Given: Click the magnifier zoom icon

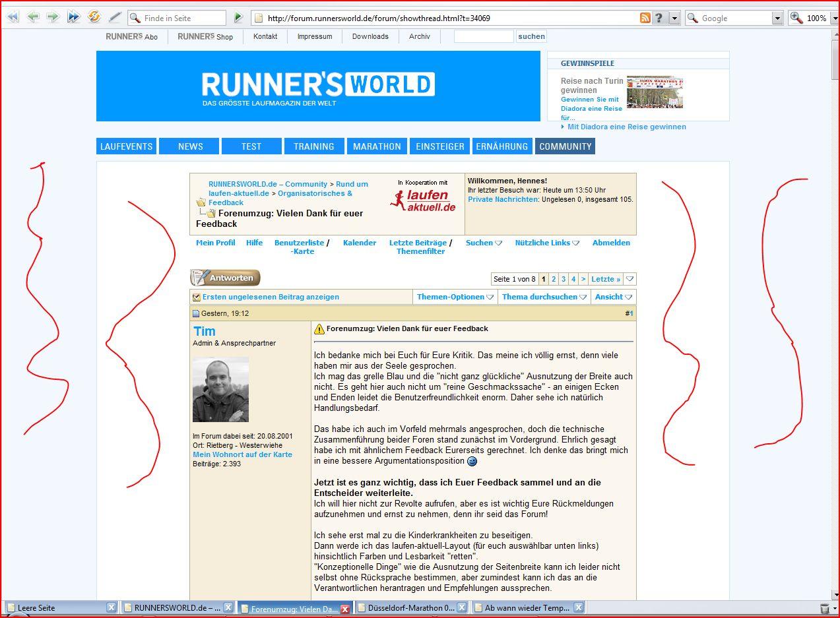Looking at the screenshot, I should (x=796, y=18).
